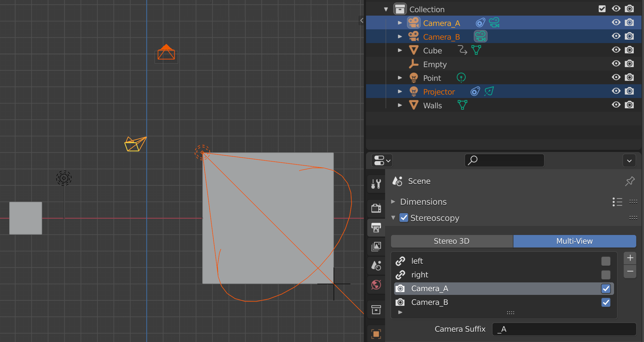Click Cube's green mesh data icon
The image size is (644, 342).
(476, 50)
